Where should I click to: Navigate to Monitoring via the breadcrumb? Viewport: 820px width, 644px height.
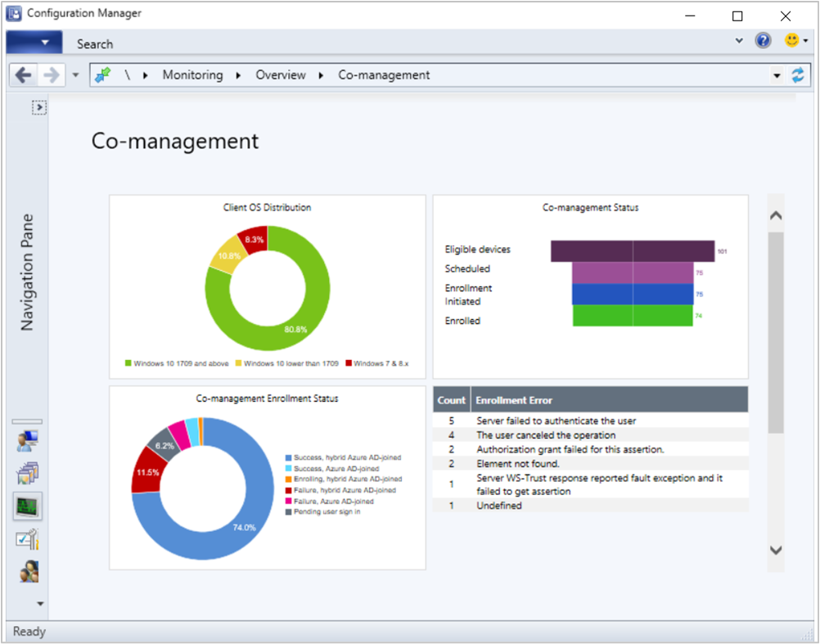point(192,74)
